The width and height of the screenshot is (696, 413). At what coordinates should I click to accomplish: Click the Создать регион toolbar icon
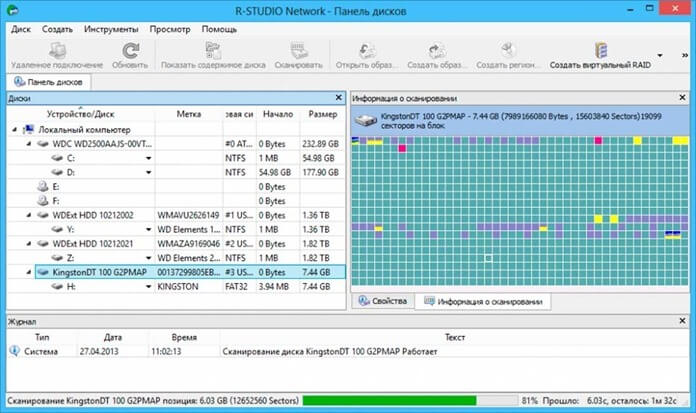pos(507,50)
